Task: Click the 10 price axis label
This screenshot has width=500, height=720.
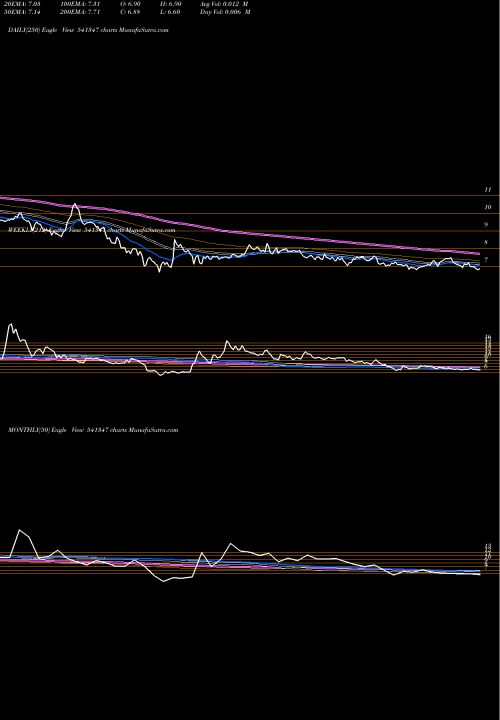Action: pyautogui.click(x=488, y=208)
